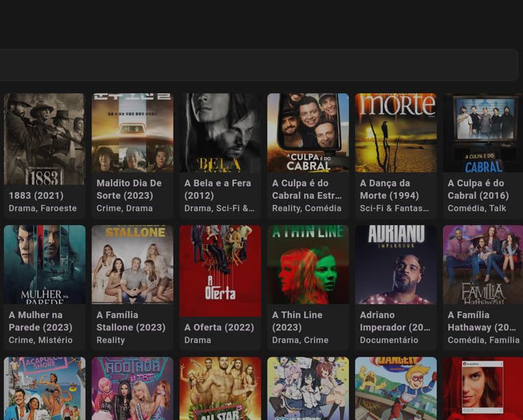Open the All Star poster

pos(220,388)
